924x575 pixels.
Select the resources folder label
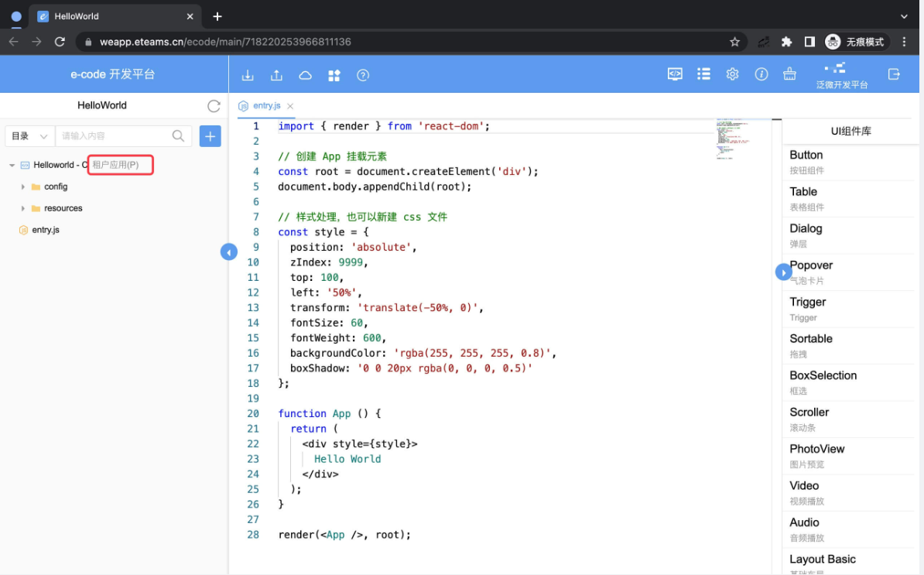tap(63, 208)
